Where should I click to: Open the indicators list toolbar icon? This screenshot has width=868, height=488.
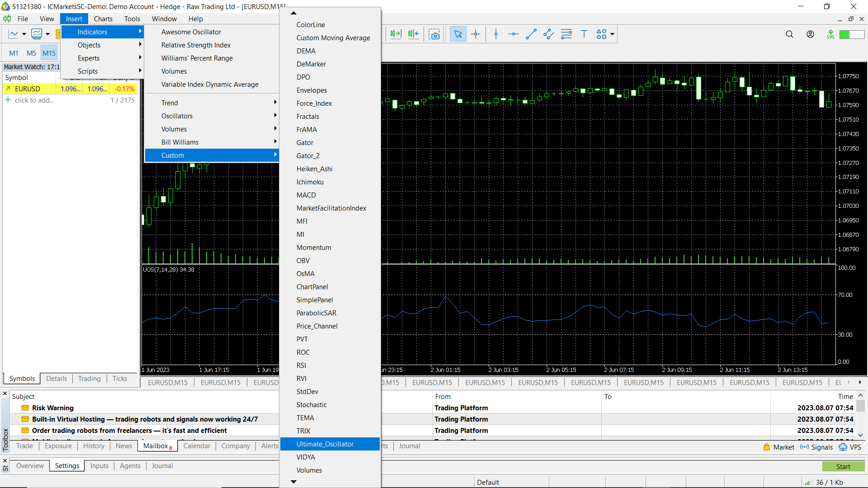[37, 34]
